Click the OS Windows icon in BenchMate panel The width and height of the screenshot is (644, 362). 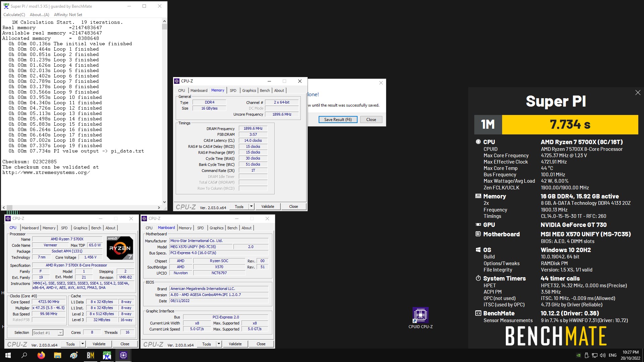click(x=478, y=250)
